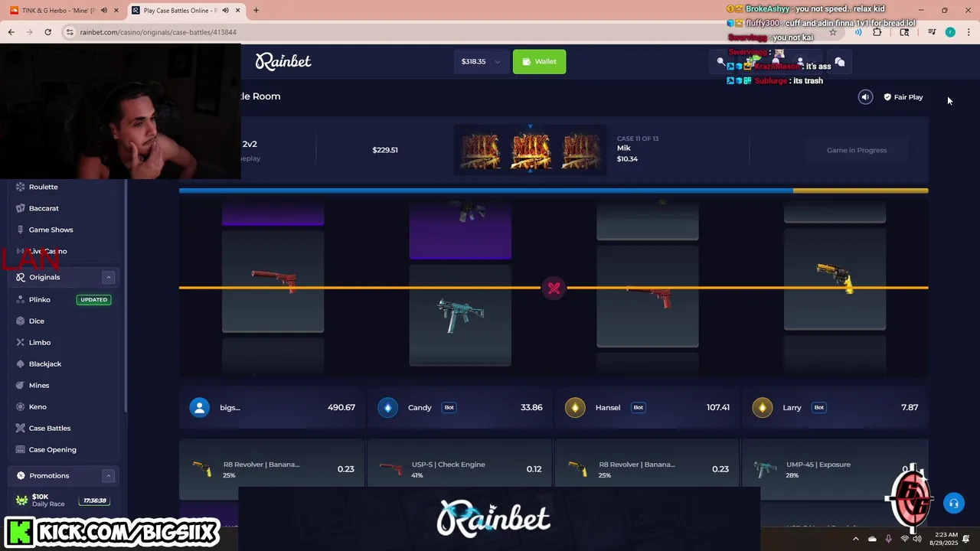Screen dimensions: 980x551
Task: Reload the rainbet.com page
Action: pyautogui.click(x=47, y=32)
